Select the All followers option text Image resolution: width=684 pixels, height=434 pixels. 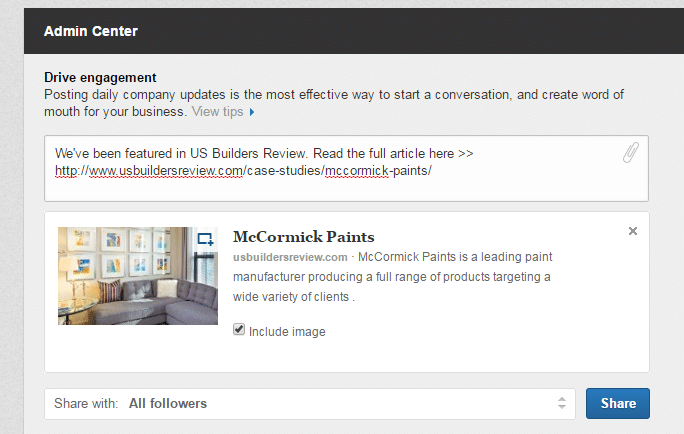click(168, 404)
